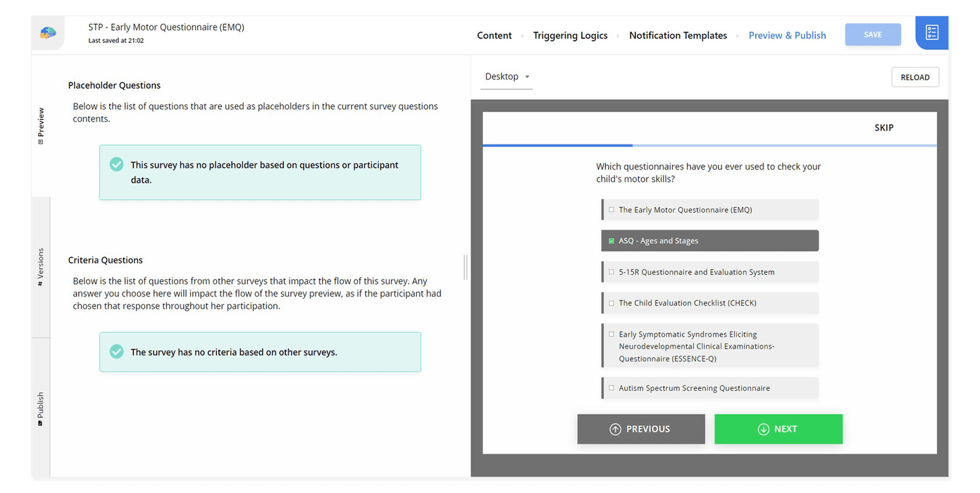Click the chevron before Preview & Publish
This screenshot has width=980, height=493.
point(738,35)
